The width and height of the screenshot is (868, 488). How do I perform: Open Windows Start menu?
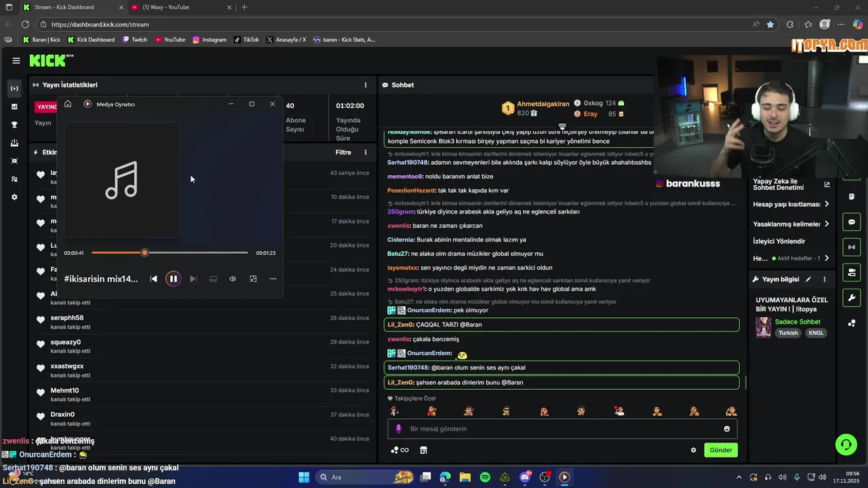pos(304,477)
